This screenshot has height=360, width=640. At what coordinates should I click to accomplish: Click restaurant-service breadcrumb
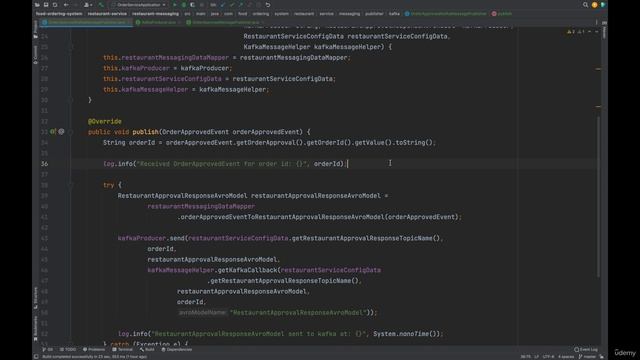(107, 14)
